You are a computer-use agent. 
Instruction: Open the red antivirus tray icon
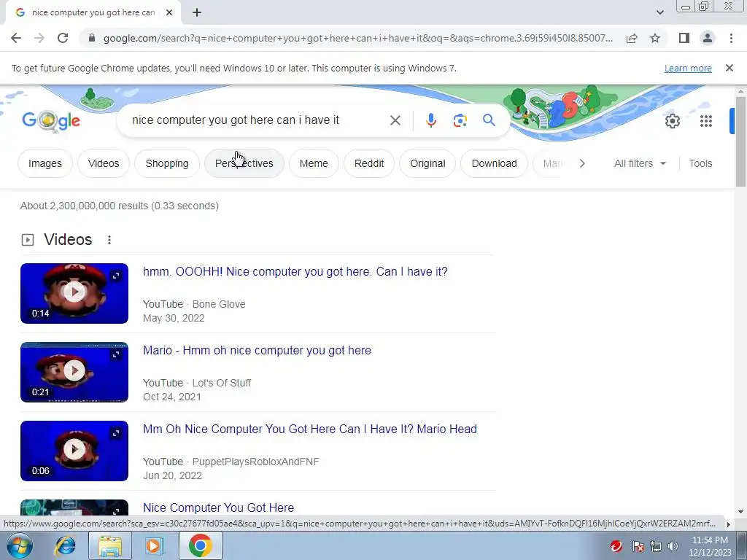click(x=616, y=545)
